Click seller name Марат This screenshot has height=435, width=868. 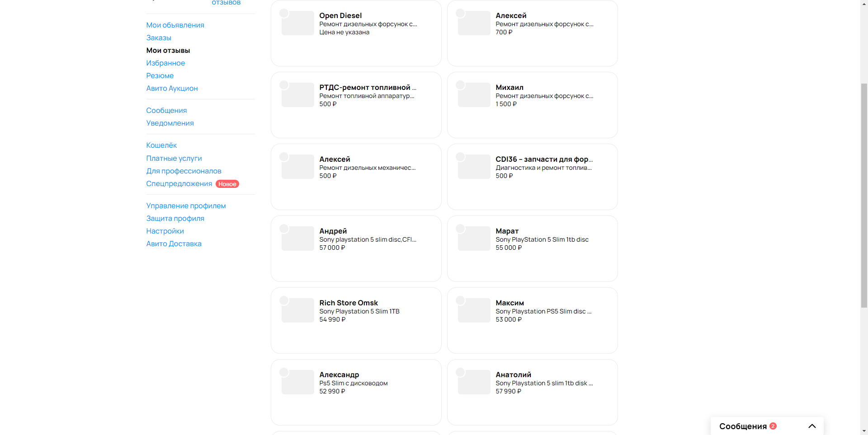click(x=507, y=231)
